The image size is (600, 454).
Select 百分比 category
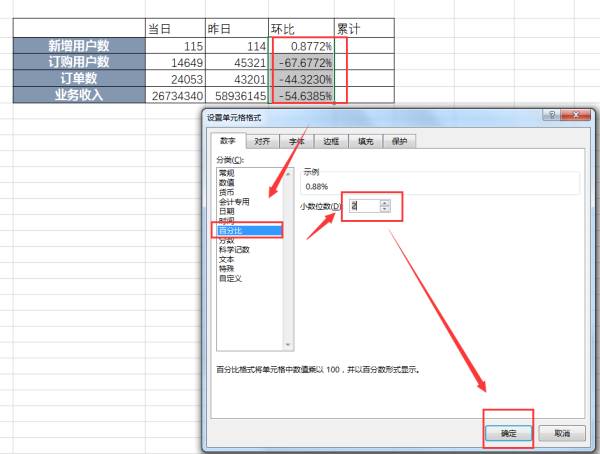tap(251, 230)
